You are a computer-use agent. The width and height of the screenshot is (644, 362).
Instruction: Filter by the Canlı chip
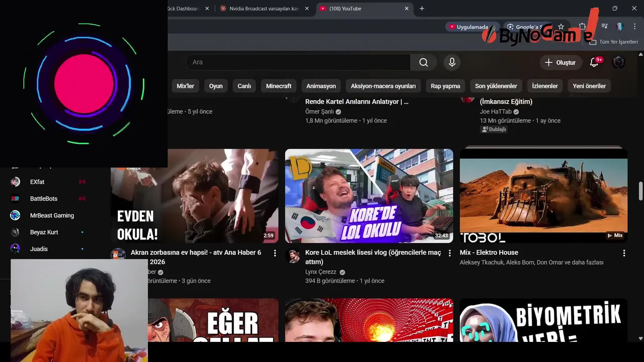click(244, 86)
